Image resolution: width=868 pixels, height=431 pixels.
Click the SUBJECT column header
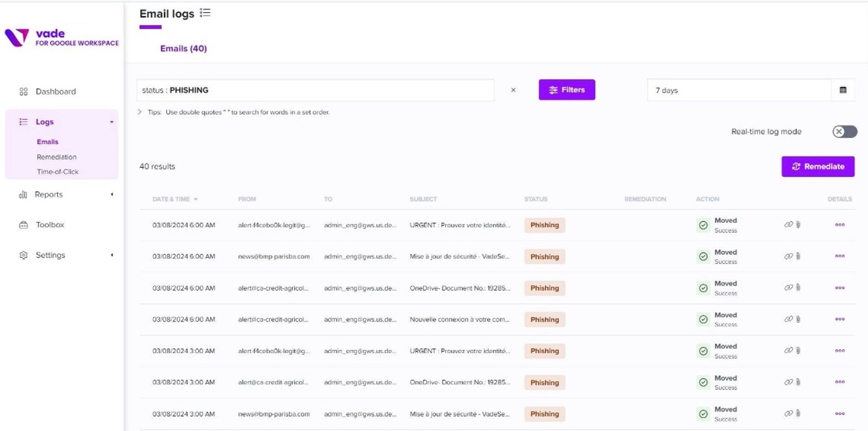[x=424, y=199]
